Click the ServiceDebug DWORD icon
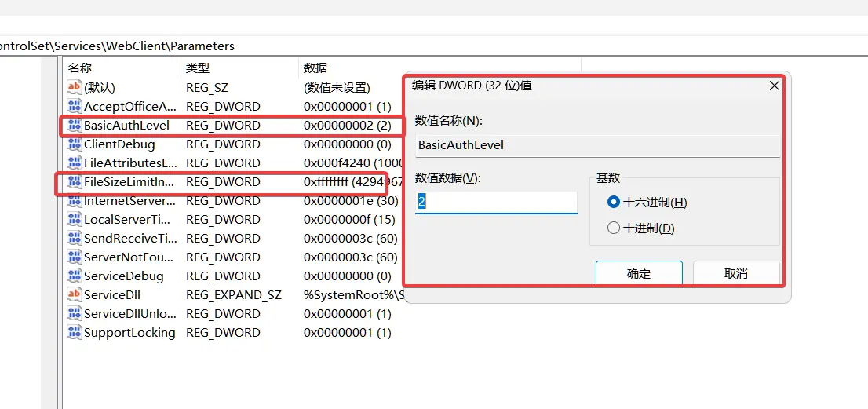This screenshot has width=868, height=409. pyautogui.click(x=75, y=276)
